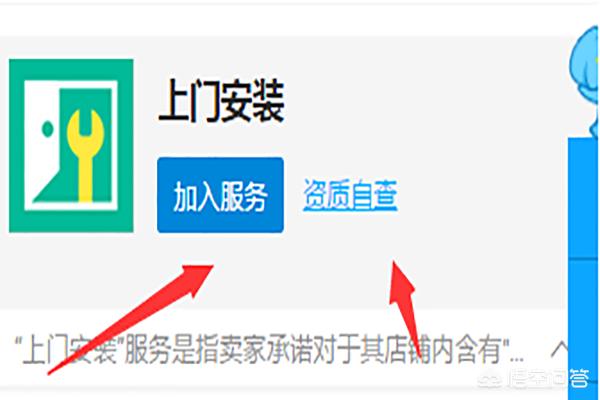Image resolution: width=600 pixels, height=400 pixels.
Task: Click the green dot doorknob in the logo
Action: (47, 129)
